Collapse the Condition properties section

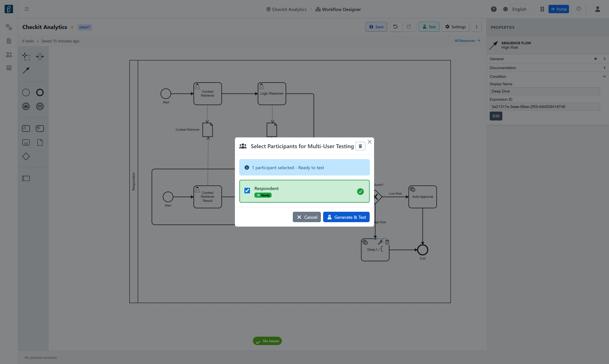click(x=547, y=77)
